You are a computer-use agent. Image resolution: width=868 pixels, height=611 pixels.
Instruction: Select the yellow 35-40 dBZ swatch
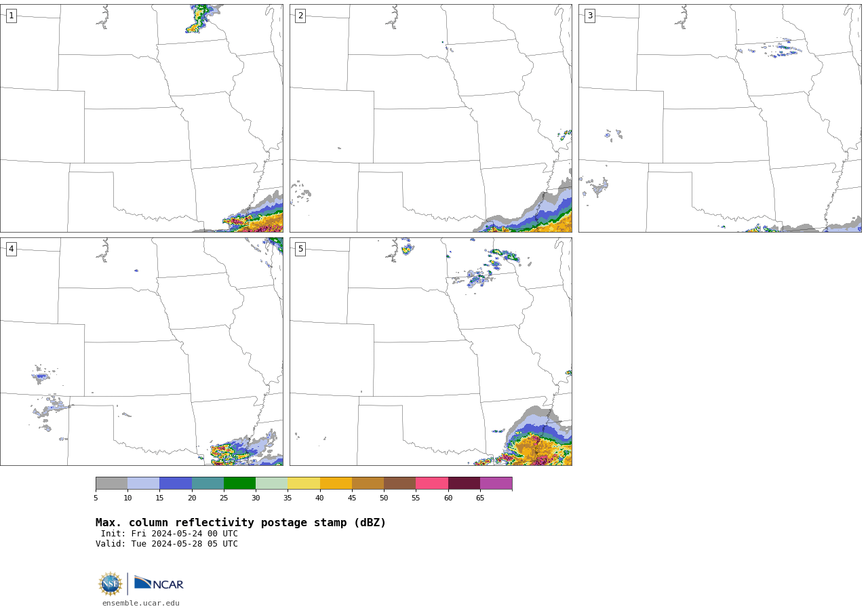pos(304,484)
